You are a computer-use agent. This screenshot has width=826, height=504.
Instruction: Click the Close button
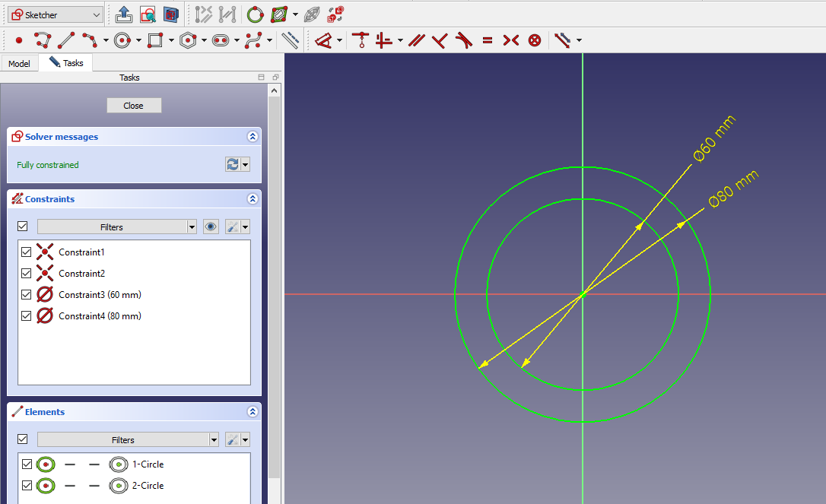(134, 106)
